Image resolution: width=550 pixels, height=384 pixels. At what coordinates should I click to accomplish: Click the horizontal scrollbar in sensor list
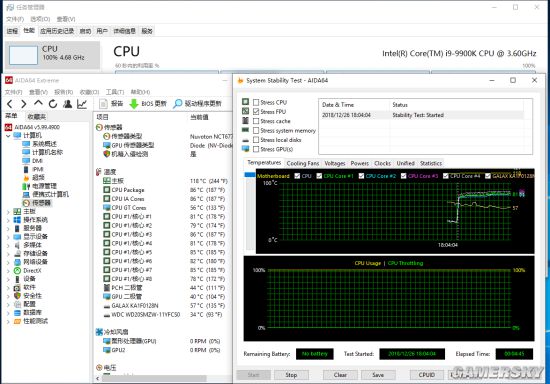(x=154, y=378)
